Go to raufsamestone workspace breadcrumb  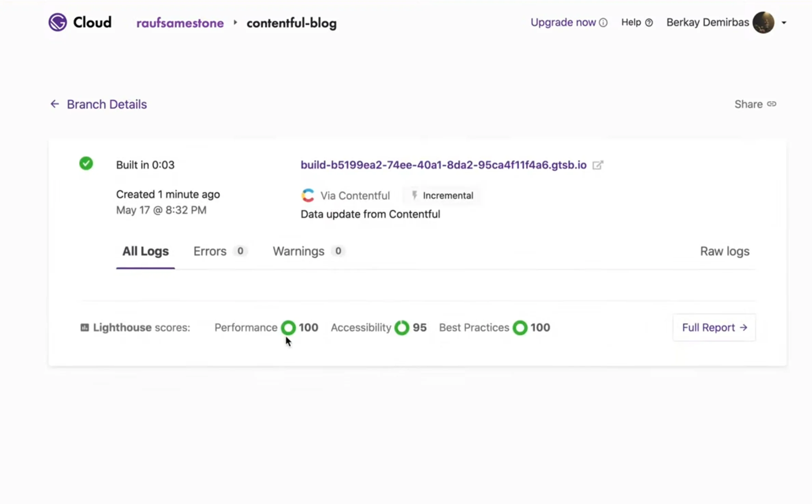click(x=180, y=23)
